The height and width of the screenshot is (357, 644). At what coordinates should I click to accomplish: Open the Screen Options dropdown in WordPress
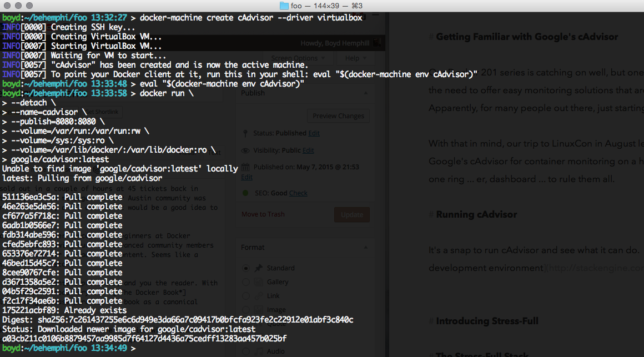[x=299, y=58]
